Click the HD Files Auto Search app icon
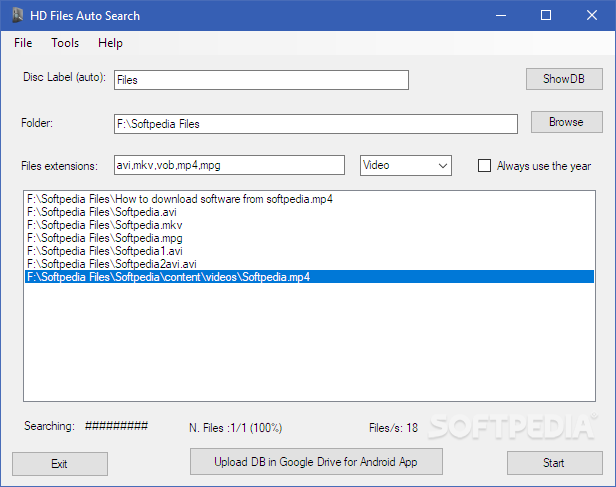Image resolution: width=616 pixels, height=487 pixels. [18, 16]
